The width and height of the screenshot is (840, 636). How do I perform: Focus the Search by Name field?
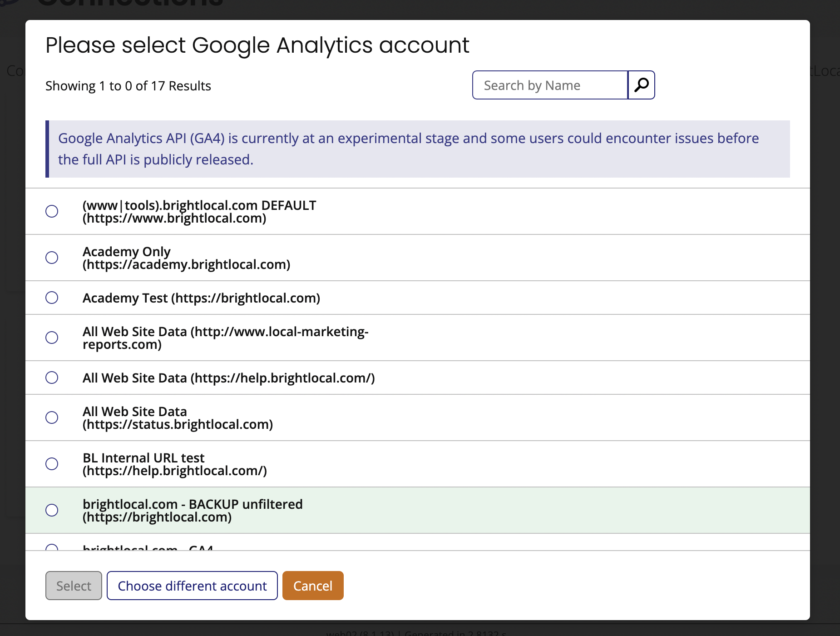click(x=550, y=85)
